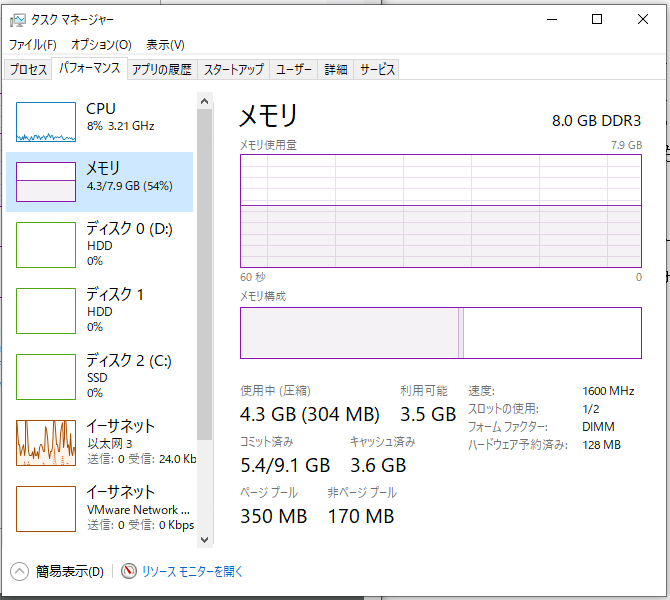Click the 以太网 3 adapter name
Screen dimensions: 670x600
[x=110, y=444]
